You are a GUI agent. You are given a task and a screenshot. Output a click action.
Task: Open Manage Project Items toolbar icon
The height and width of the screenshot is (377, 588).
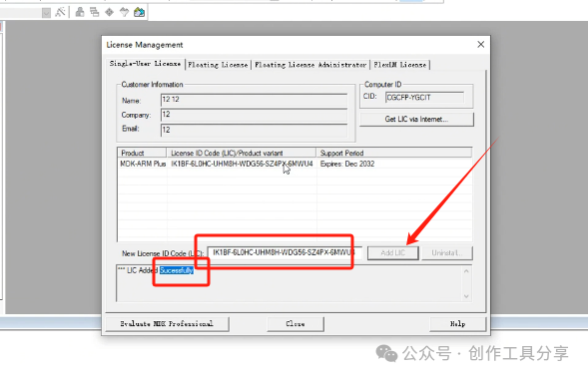pyautogui.click(x=80, y=12)
